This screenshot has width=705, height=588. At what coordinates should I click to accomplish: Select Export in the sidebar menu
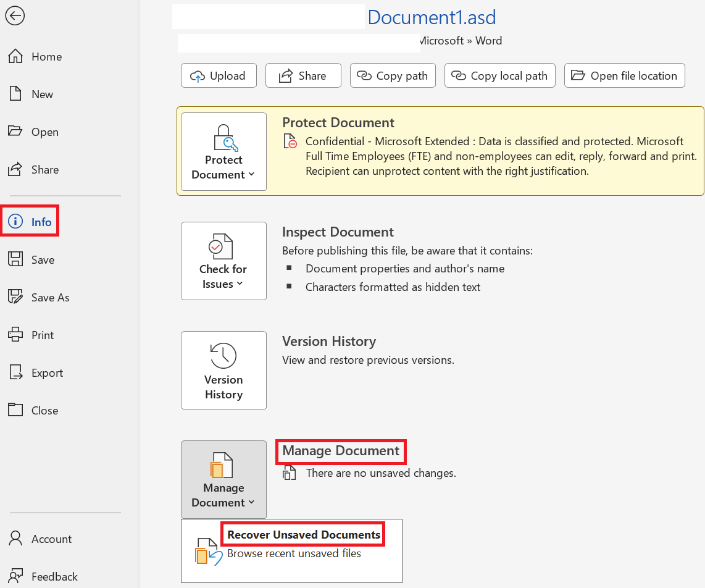(47, 373)
